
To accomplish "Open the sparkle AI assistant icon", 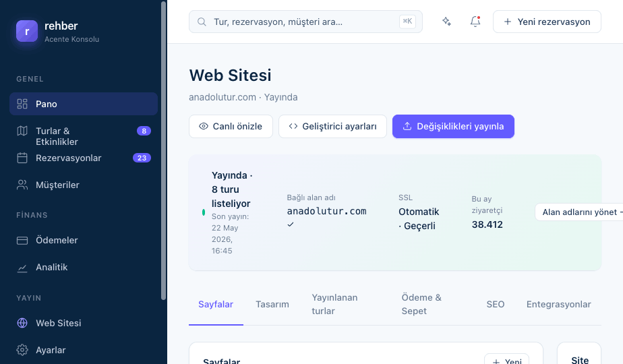I will point(446,22).
